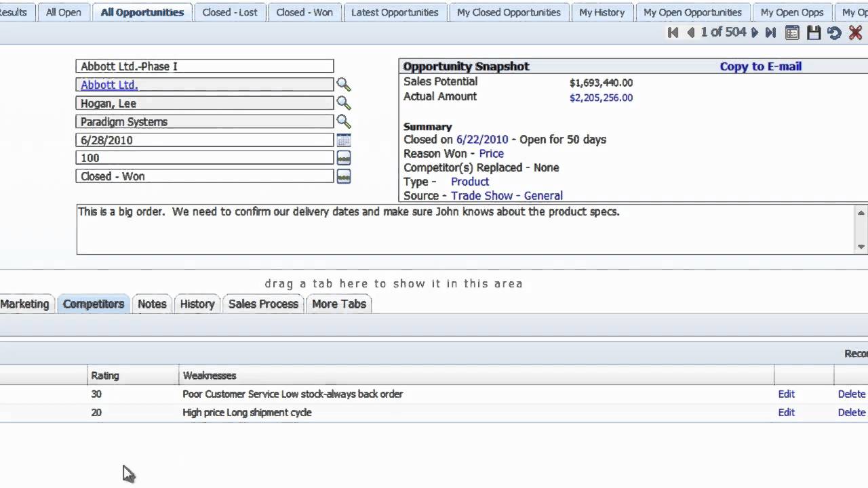Image resolution: width=868 pixels, height=488 pixels.
Task: Click the notes area scroll down arrow
Action: (x=861, y=247)
